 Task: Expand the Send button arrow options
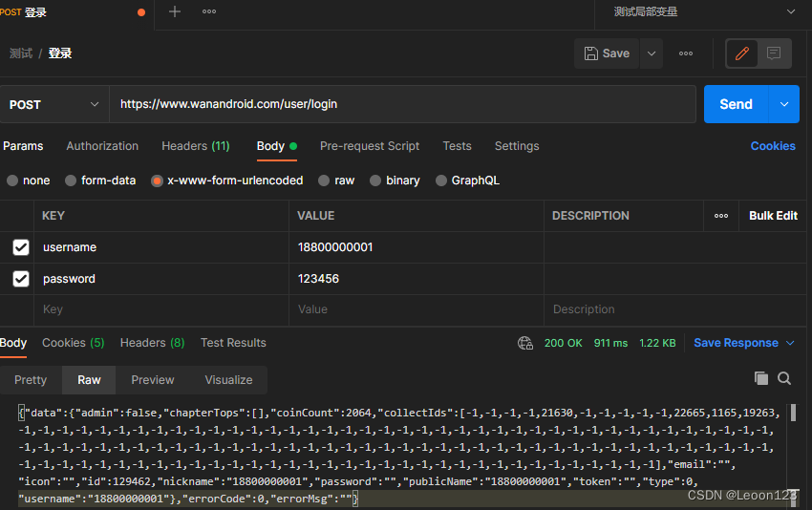pos(784,104)
